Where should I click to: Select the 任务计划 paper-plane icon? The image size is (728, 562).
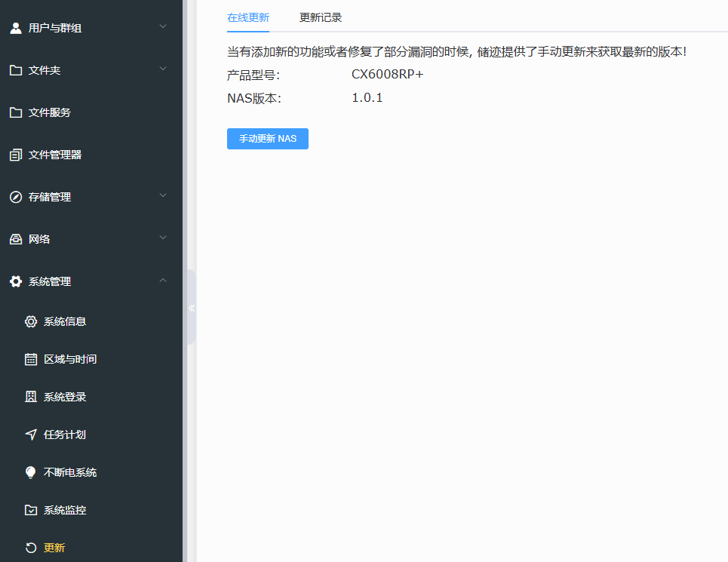click(30, 434)
